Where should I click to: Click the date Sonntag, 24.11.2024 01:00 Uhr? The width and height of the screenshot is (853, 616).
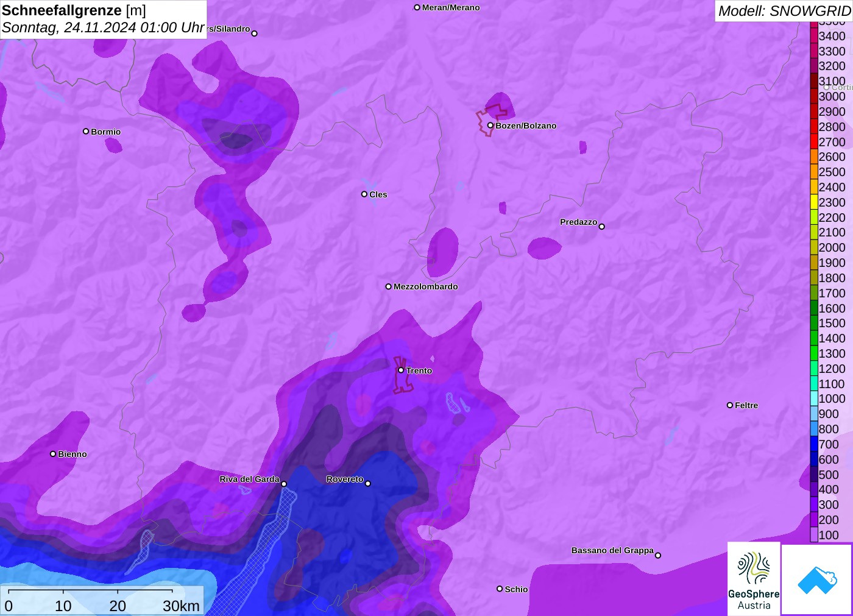coord(103,27)
